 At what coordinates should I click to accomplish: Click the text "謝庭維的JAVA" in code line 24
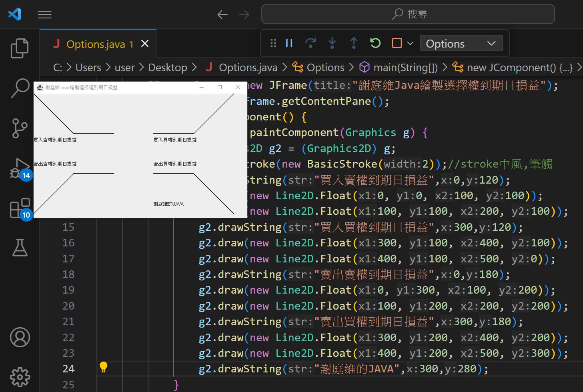(357, 369)
